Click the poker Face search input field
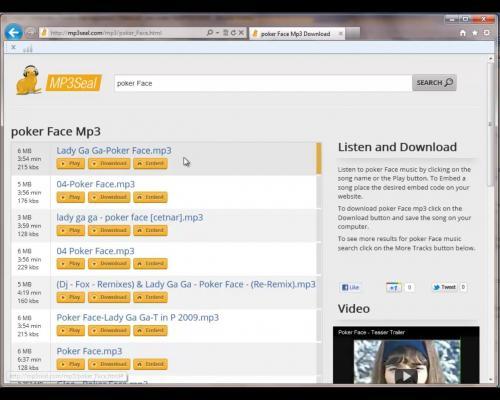 click(x=263, y=83)
